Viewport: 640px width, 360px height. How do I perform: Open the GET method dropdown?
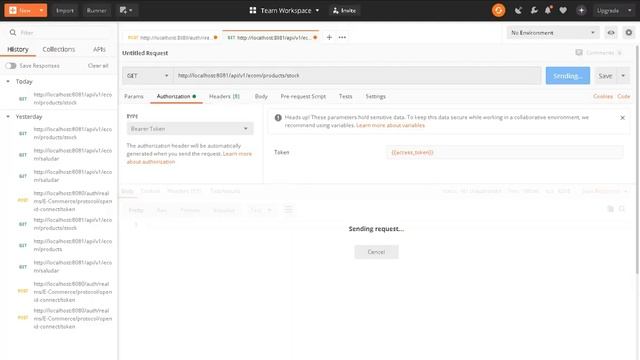[147, 76]
